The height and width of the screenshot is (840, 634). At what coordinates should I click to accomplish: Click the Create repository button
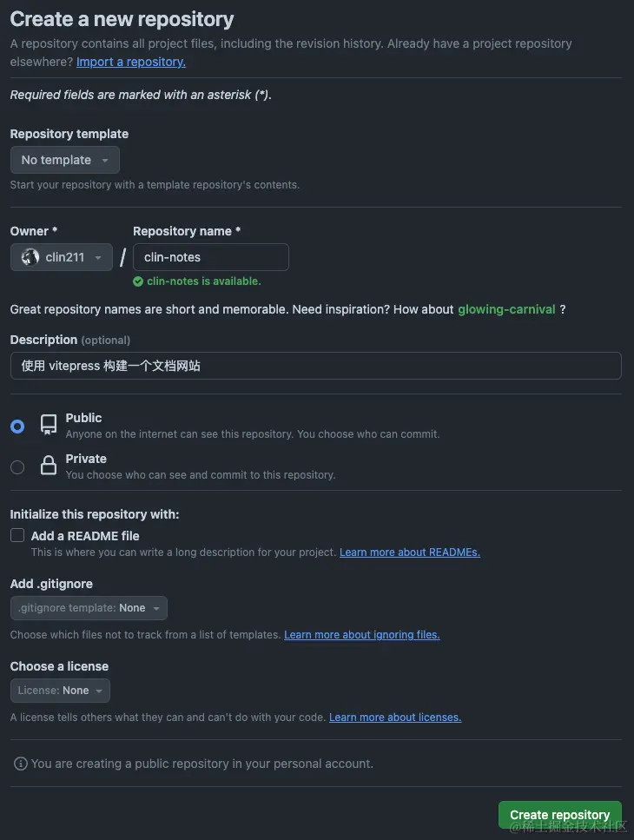pyautogui.click(x=559, y=815)
